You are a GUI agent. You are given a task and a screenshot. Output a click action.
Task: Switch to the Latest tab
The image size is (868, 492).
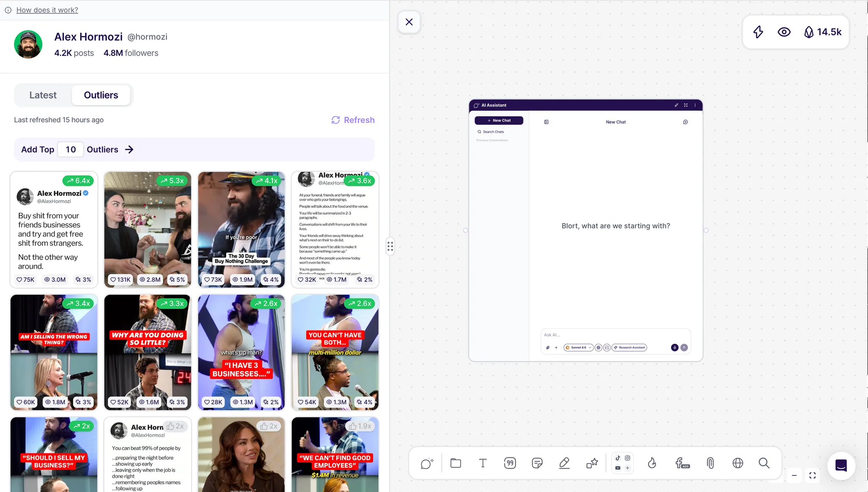(43, 95)
